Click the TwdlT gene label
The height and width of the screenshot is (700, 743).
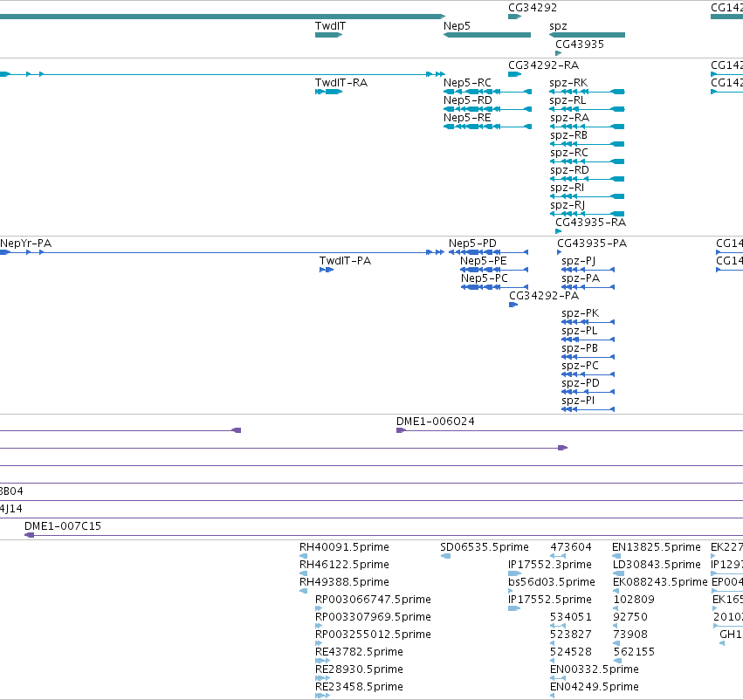coord(330,26)
